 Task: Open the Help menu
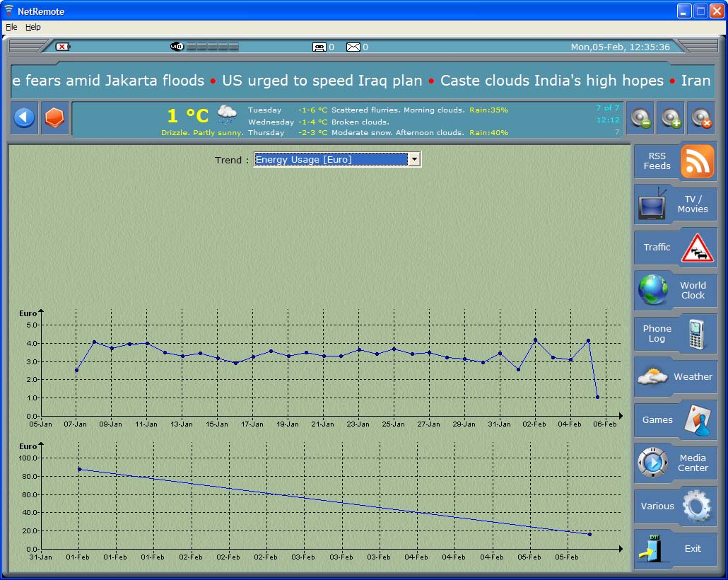tap(33, 27)
